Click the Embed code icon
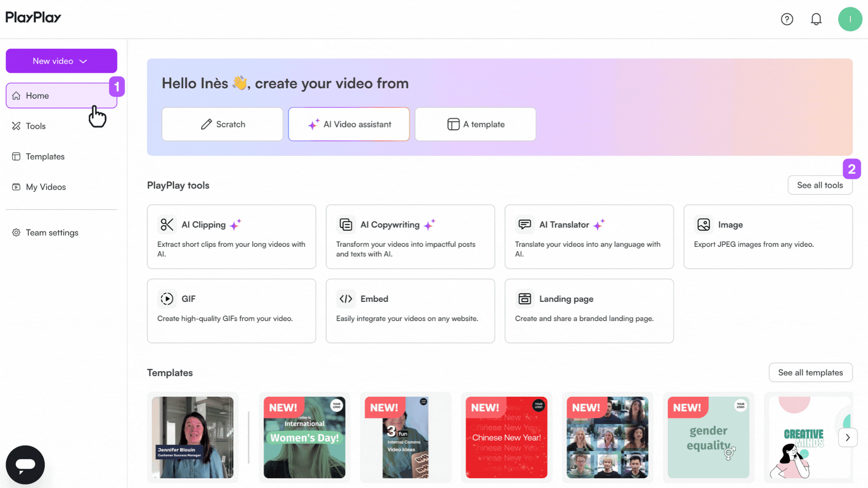This screenshot has width=868, height=488. pos(346,299)
